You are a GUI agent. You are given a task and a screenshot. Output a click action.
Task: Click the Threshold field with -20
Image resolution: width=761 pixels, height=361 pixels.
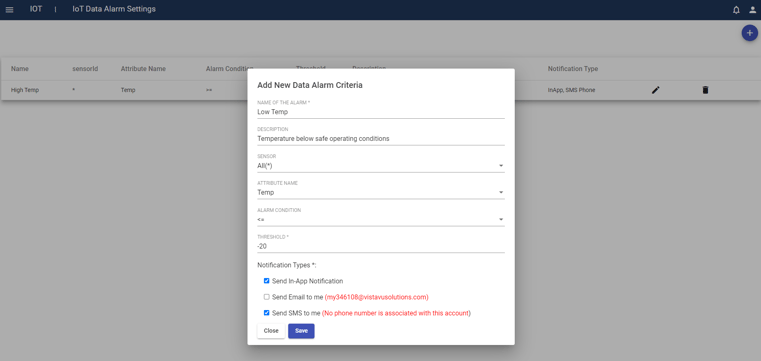(380, 246)
